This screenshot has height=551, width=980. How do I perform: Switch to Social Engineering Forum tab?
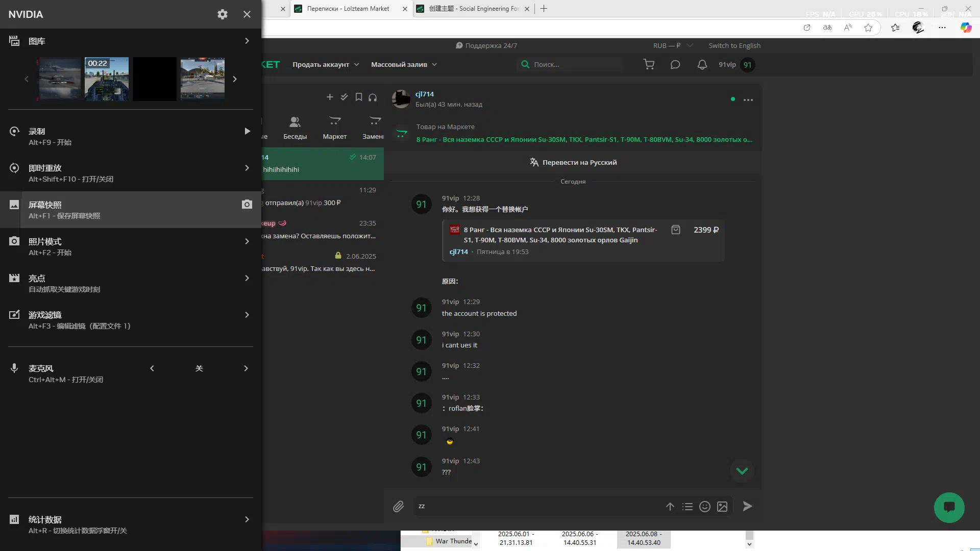coord(474,9)
